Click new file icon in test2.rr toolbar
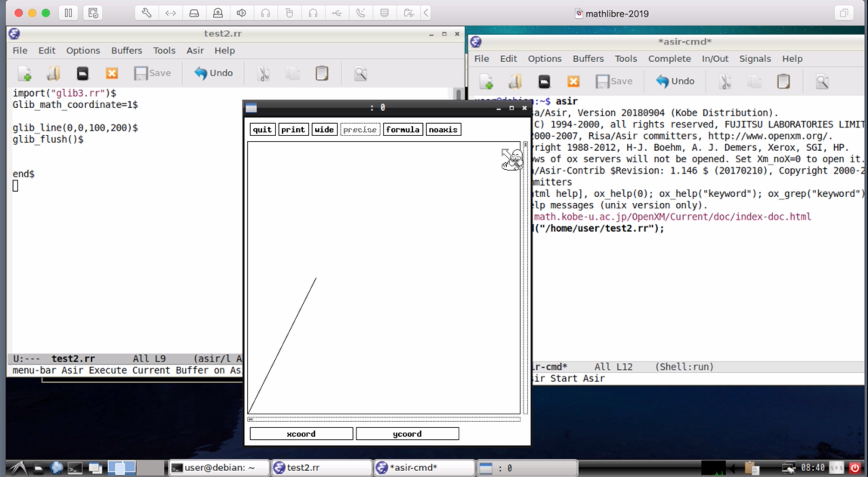 pos(25,73)
